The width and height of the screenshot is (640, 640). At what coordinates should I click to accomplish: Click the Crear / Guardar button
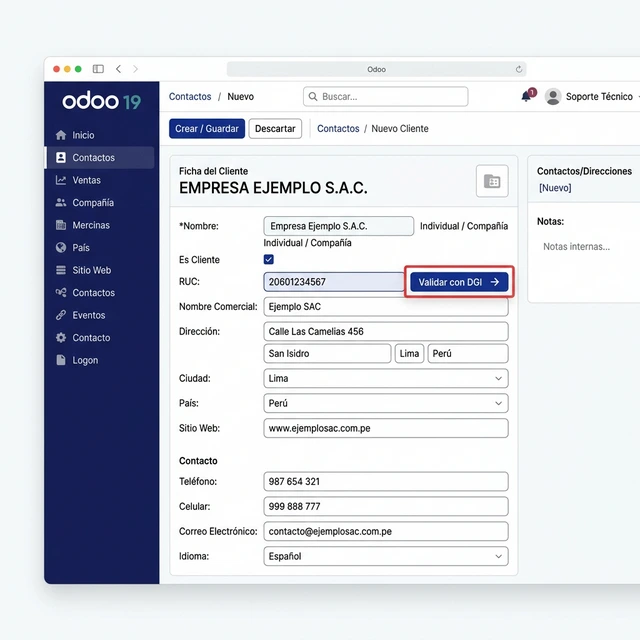coord(207,129)
